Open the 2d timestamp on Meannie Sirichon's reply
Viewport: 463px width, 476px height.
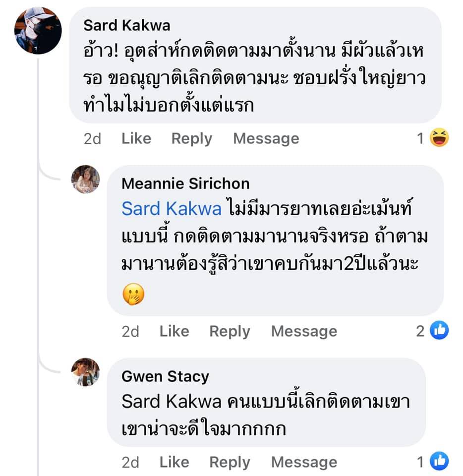pos(130,332)
